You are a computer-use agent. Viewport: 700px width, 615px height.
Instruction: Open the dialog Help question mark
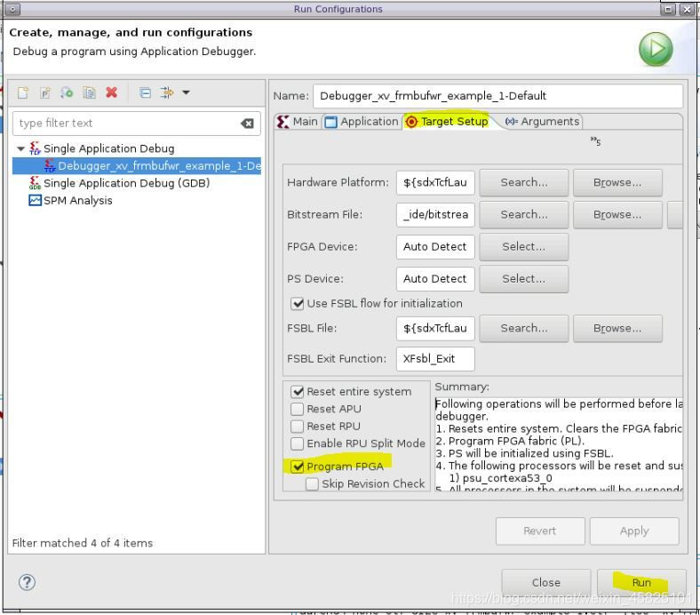27,582
